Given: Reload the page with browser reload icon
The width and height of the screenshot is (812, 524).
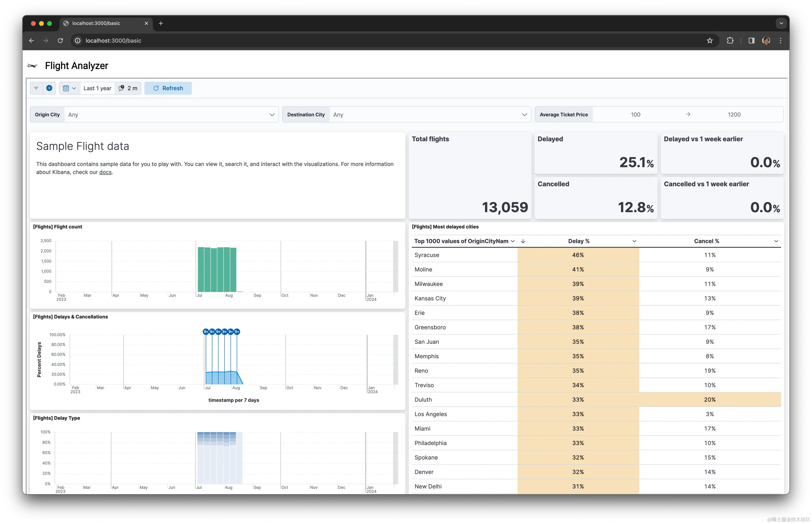Looking at the screenshot, I should pos(60,41).
